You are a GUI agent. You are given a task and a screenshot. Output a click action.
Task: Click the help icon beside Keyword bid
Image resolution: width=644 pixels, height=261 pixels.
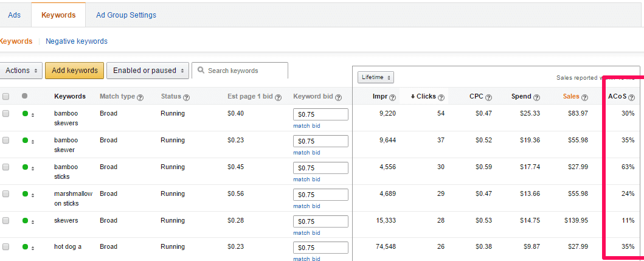click(338, 97)
